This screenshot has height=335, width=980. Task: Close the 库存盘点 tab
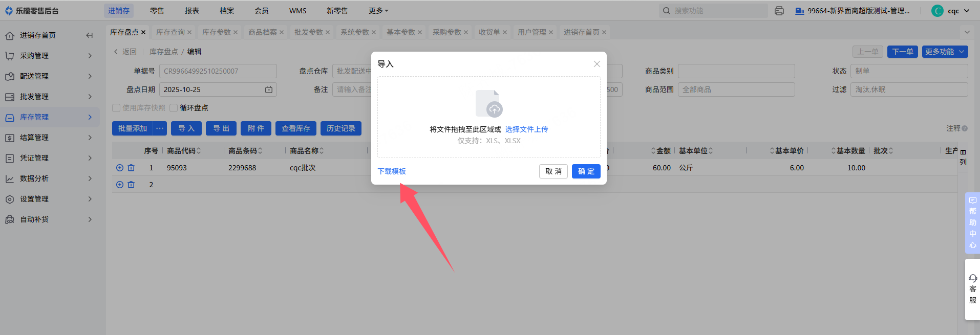[x=143, y=32]
